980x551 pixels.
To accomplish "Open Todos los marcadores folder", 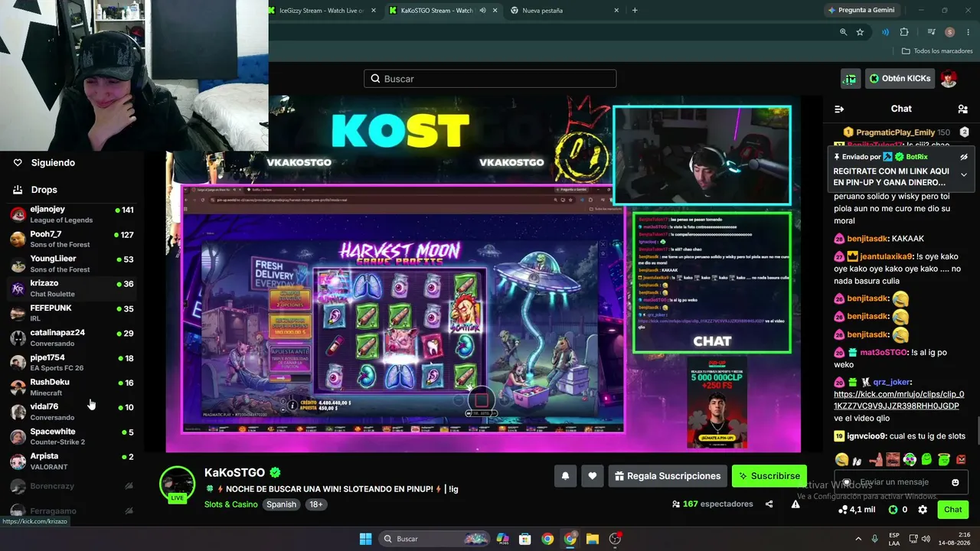I will click(937, 51).
